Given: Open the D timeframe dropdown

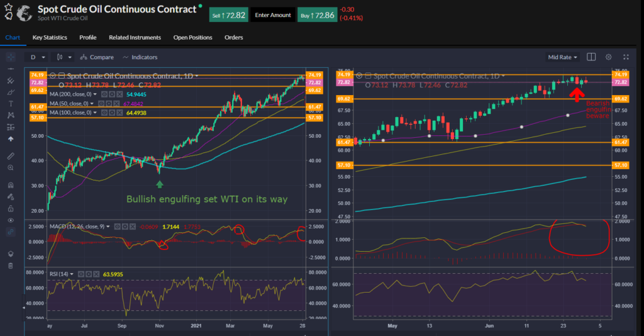Looking at the screenshot, I should (36, 57).
